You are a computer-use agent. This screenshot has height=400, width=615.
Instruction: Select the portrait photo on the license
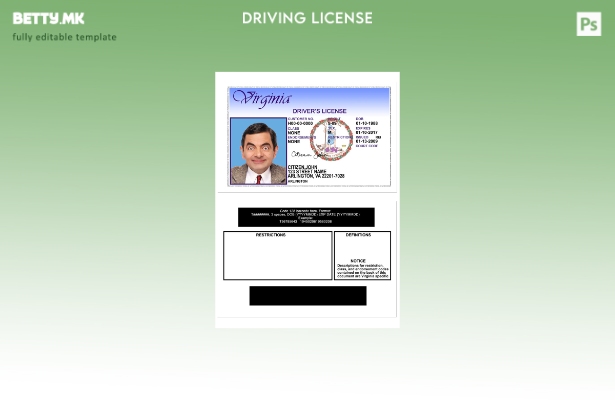(258, 151)
